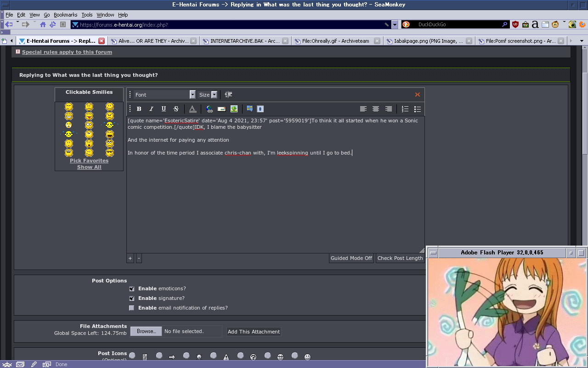Click Browse to choose an attachment file
588x368 pixels.
[146, 331]
